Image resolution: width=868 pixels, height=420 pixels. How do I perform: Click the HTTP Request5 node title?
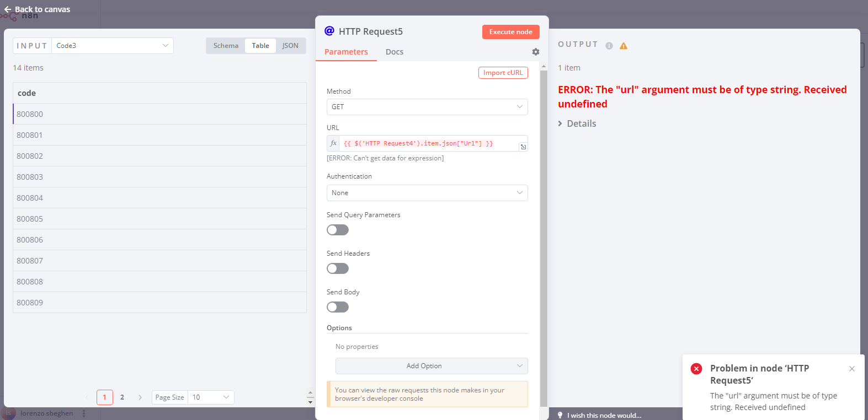[371, 31]
